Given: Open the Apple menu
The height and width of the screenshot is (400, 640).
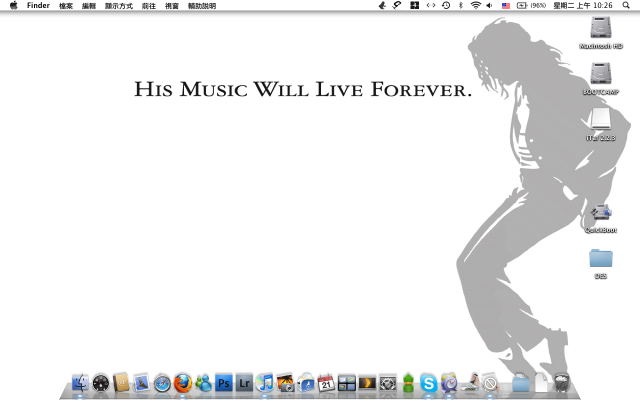Looking at the screenshot, I should coord(14,5).
